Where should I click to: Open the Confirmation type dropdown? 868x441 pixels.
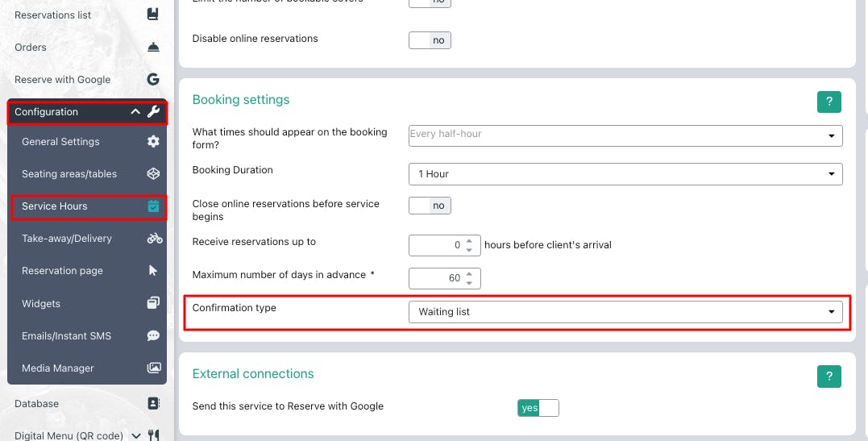(x=625, y=312)
